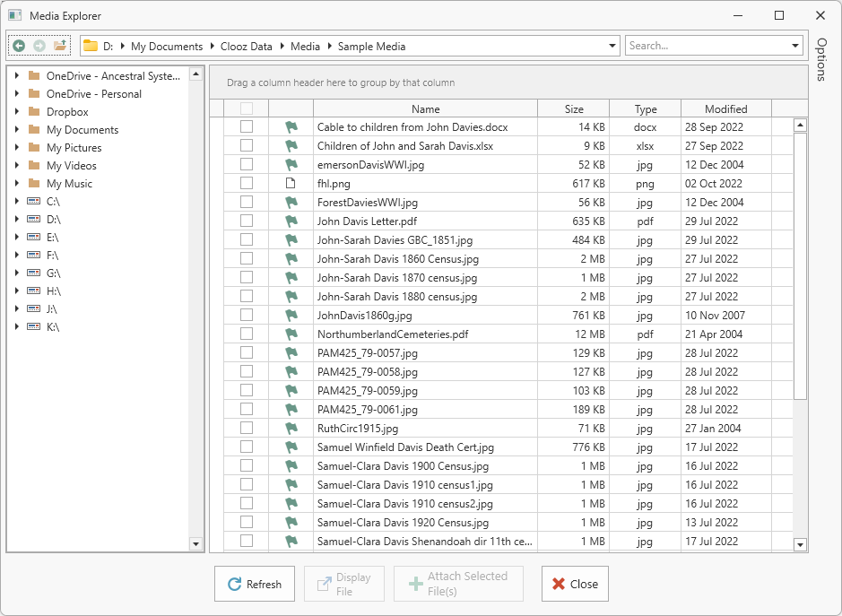The height and width of the screenshot is (616, 842).
Task: Check the box for emersonDavisWWI.jpg
Action: click(247, 165)
